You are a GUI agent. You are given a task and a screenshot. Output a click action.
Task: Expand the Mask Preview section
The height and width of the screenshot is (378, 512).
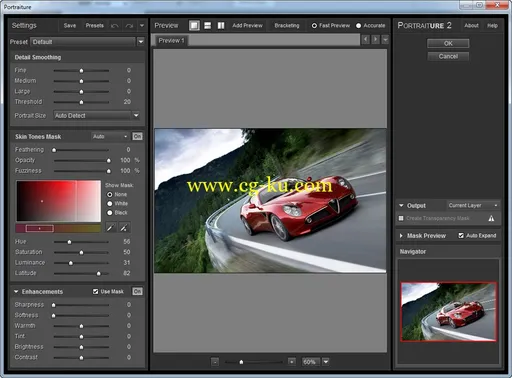click(401, 236)
